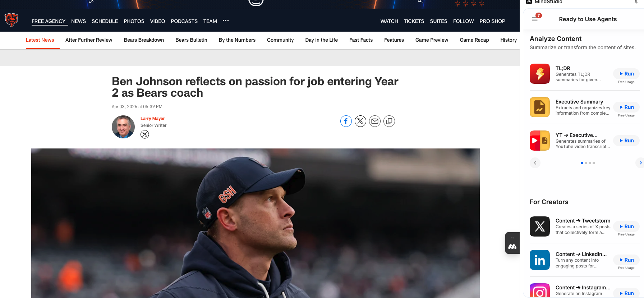
Task: Go to previous agents carousel page
Action: click(x=535, y=163)
